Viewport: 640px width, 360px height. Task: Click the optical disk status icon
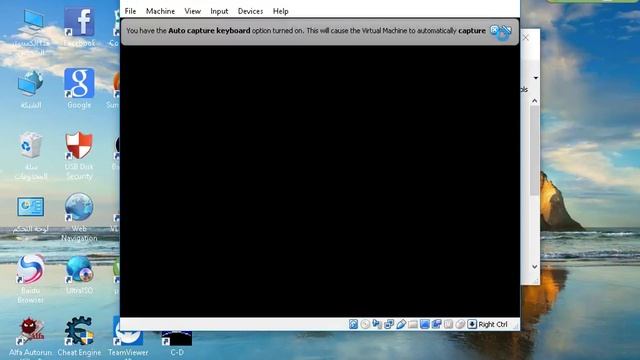[x=365, y=324]
